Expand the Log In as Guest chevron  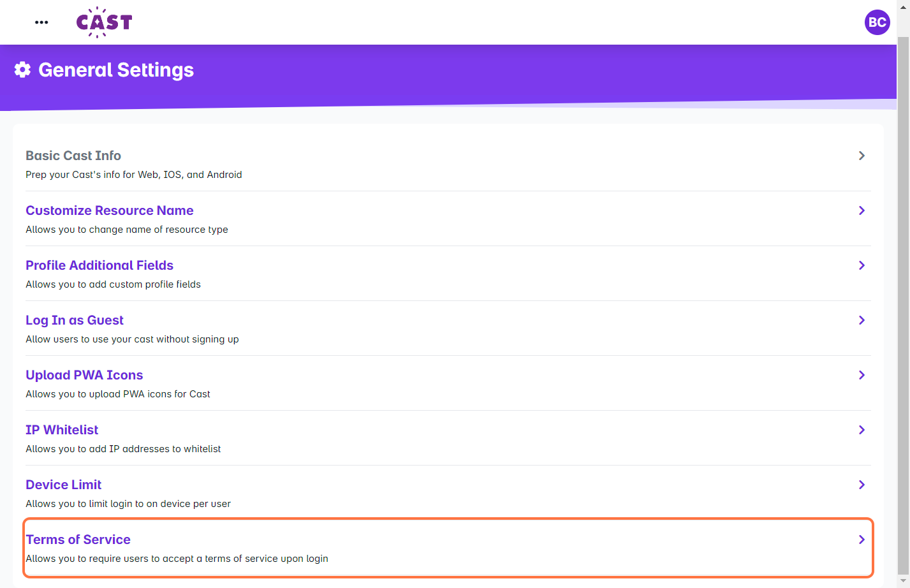(x=862, y=320)
